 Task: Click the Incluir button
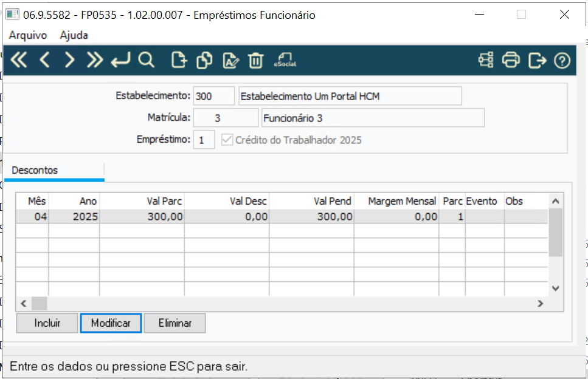tap(47, 323)
